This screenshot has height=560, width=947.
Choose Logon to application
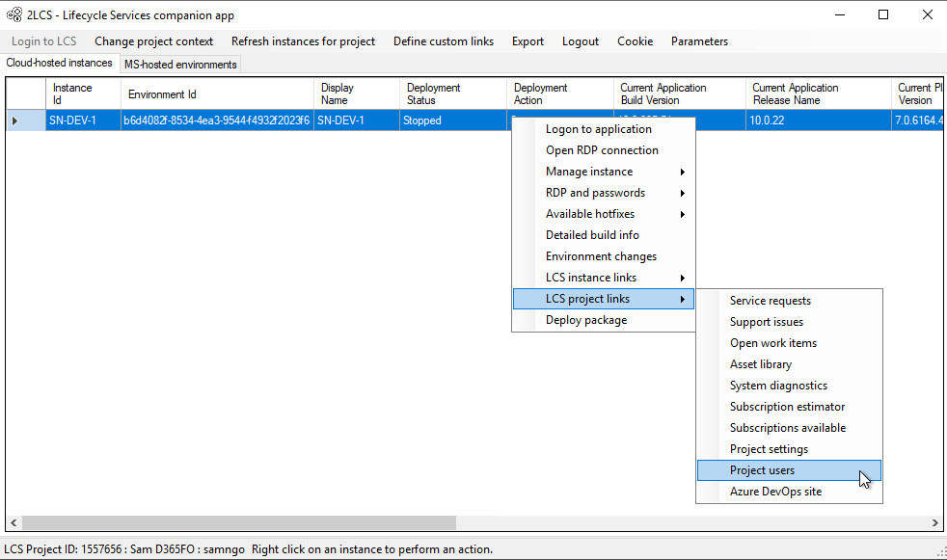pyautogui.click(x=604, y=129)
